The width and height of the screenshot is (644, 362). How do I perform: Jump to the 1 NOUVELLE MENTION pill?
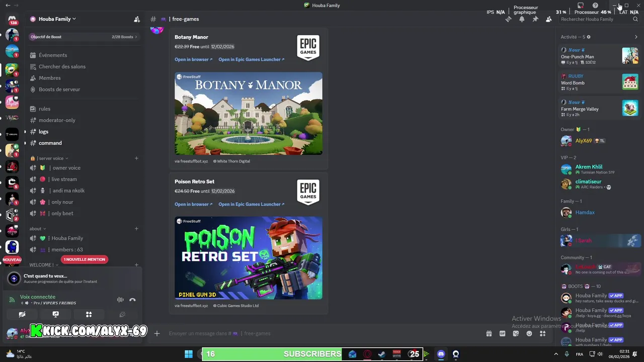85,259
